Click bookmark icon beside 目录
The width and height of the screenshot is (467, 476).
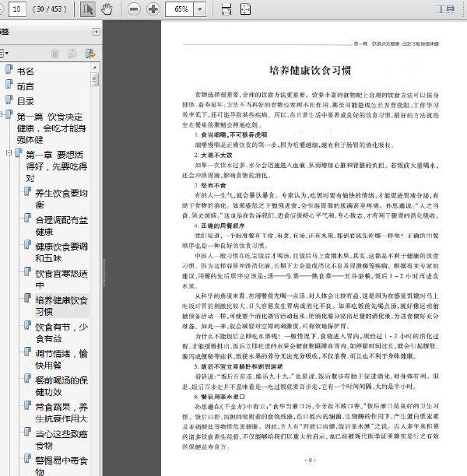tap(9, 100)
